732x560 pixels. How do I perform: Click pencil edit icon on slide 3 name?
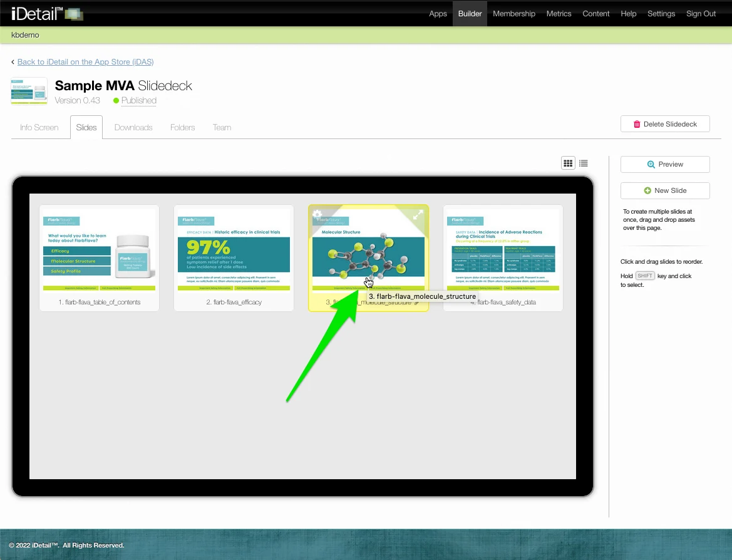[417, 303]
